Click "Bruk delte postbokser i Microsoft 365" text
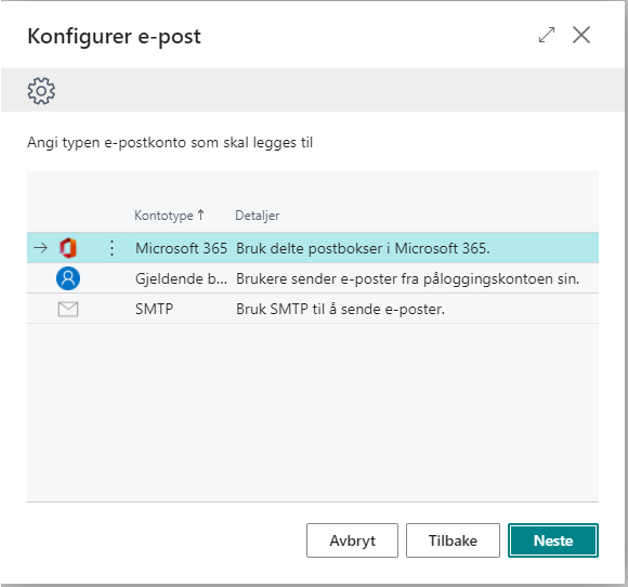Image resolution: width=628 pixels, height=587 pixels. click(362, 248)
